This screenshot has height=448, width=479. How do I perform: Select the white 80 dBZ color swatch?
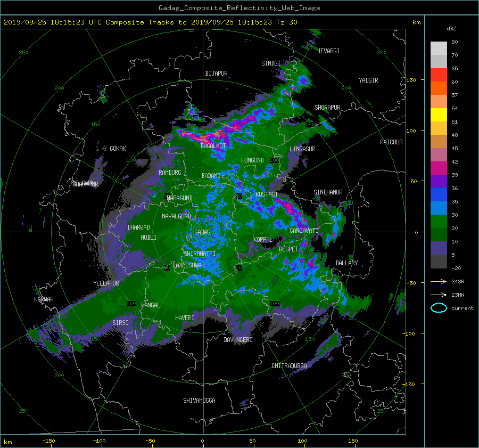click(x=439, y=48)
